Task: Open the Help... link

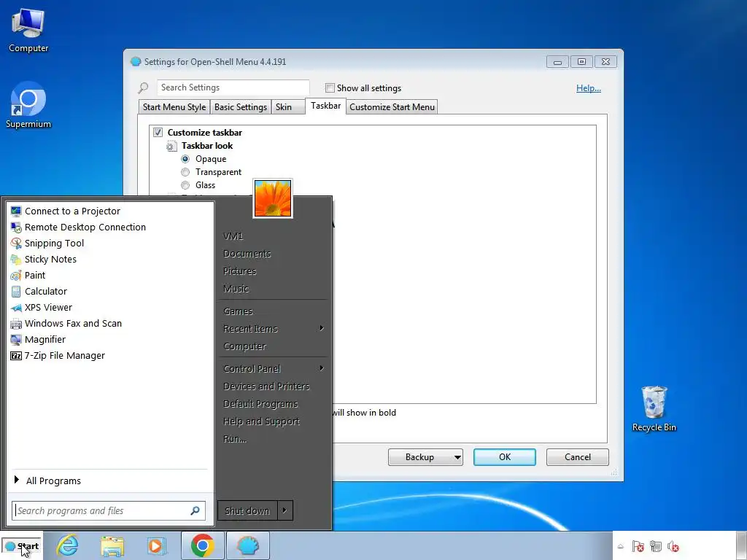Action: click(589, 88)
